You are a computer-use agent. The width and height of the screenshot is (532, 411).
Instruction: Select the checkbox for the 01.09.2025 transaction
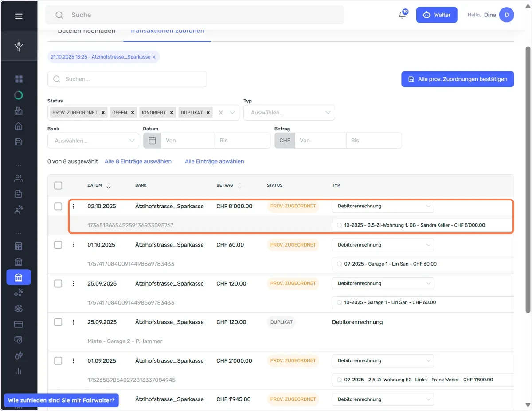pyautogui.click(x=58, y=361)
